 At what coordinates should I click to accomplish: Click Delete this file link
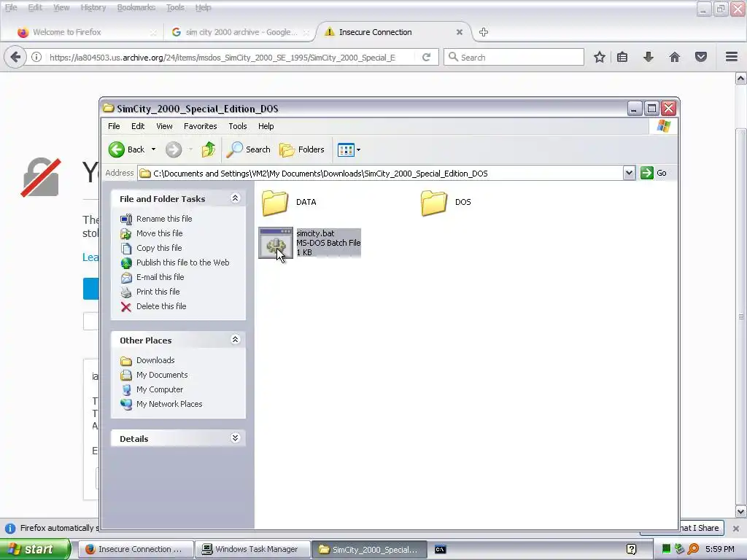[x=161, y=306]
